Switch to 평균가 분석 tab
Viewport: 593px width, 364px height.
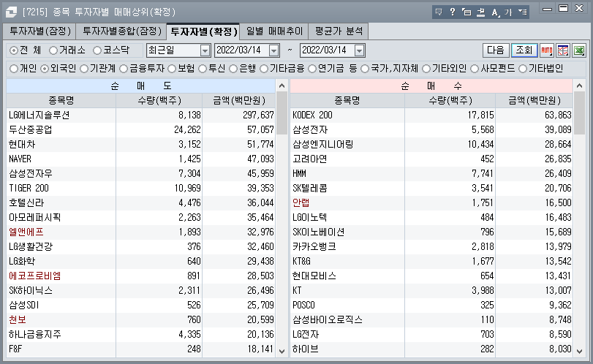tap(339, 31)
